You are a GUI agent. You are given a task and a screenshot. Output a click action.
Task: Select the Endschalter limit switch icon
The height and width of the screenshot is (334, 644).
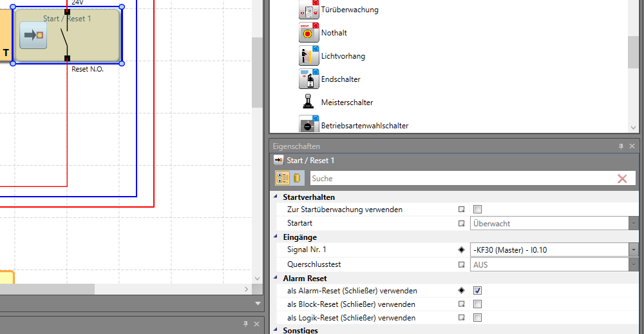click(x=308, y=79)
